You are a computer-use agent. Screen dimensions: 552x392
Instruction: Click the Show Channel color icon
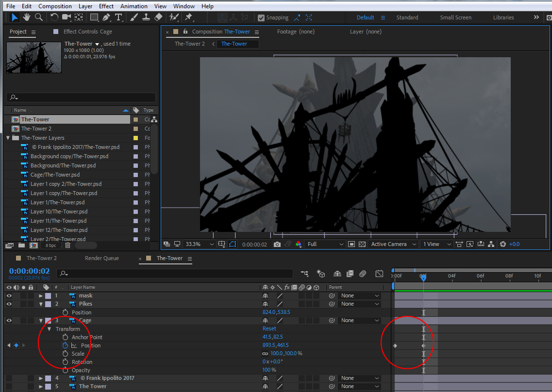pos(299,244)
